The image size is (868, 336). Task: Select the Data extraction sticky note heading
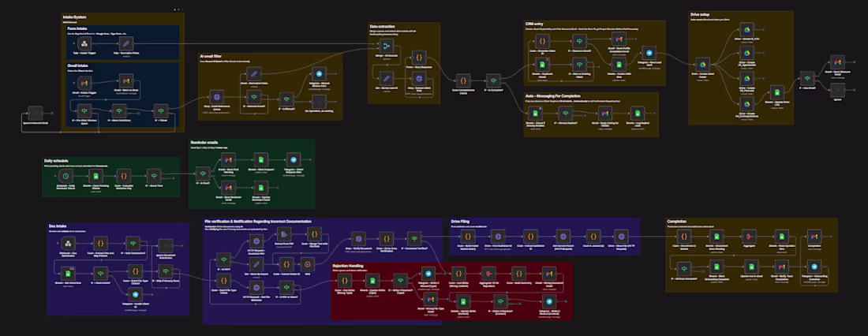(382, 26)
